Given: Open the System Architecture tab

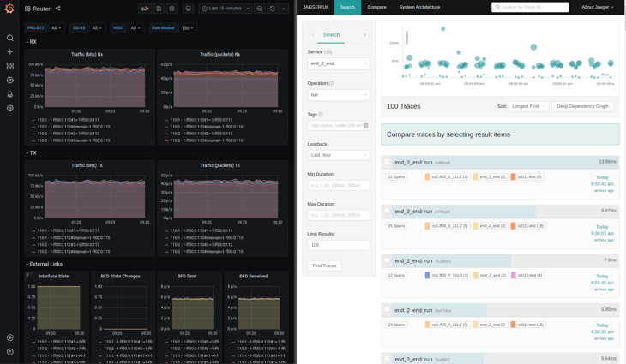Looking at the screenshot, I should pyautogui.click(x=419, y=7).
